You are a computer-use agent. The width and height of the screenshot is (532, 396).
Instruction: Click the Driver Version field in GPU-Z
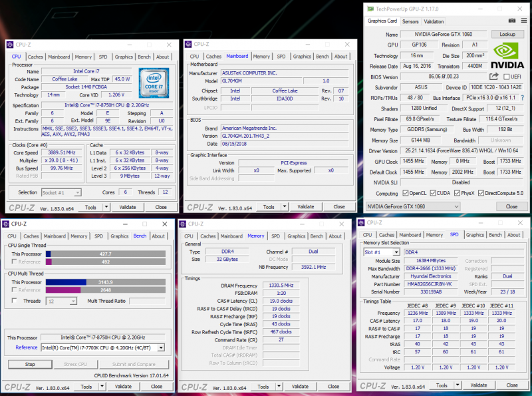tap(462, 151)
